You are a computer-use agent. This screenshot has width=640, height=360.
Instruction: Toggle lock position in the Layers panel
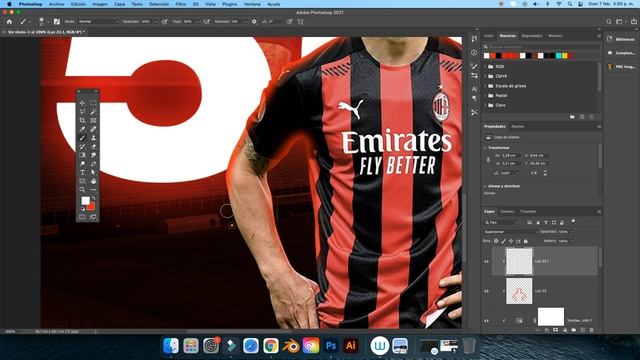pyautogui.click(x=511, y=241)
